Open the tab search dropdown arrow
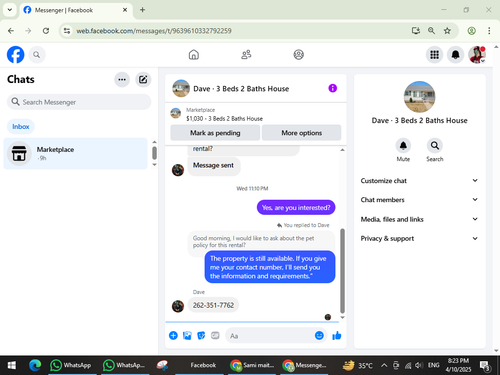500x375 pixels. click(10, 10)
